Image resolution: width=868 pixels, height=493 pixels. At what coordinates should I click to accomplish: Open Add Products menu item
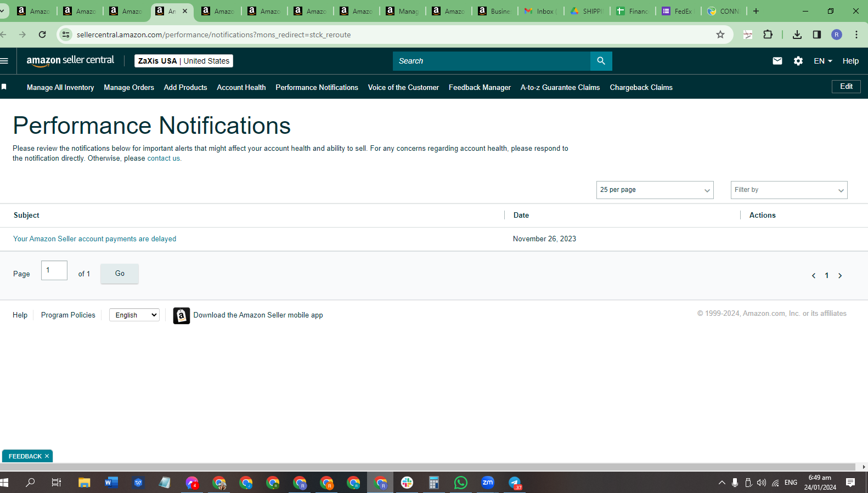click(x=185, y=87)
